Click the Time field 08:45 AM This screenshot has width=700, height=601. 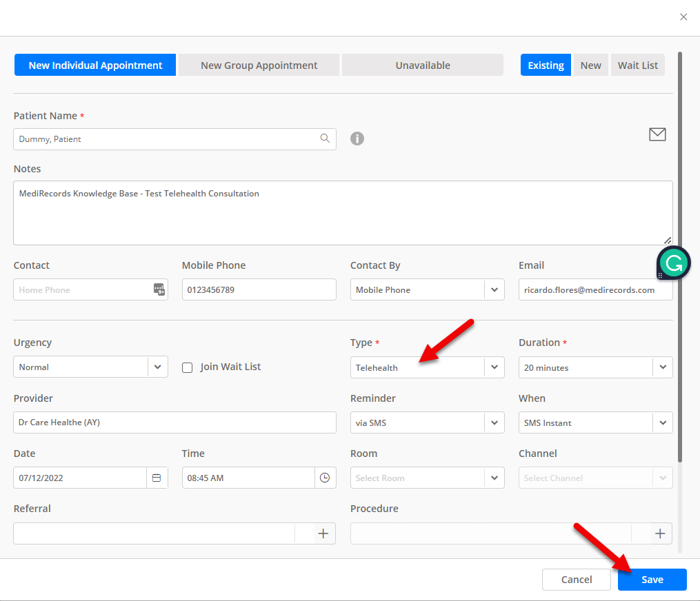coord(248,478)
